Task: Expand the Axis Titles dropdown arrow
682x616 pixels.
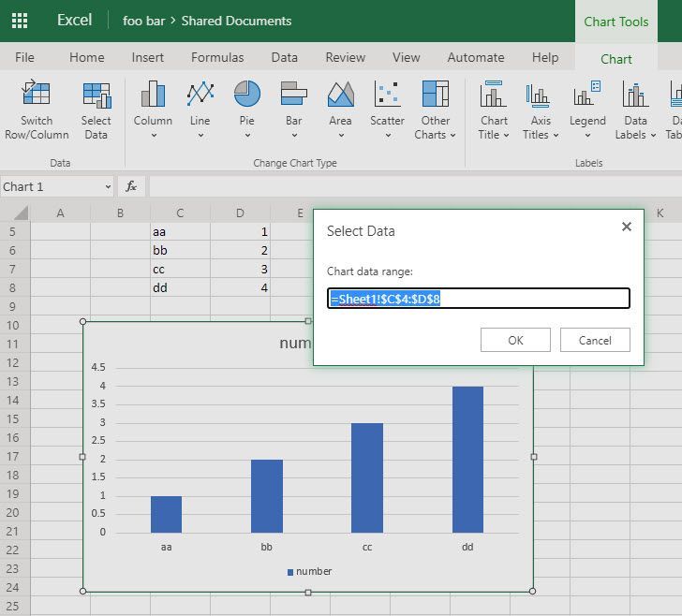Action: click(556, 135)
